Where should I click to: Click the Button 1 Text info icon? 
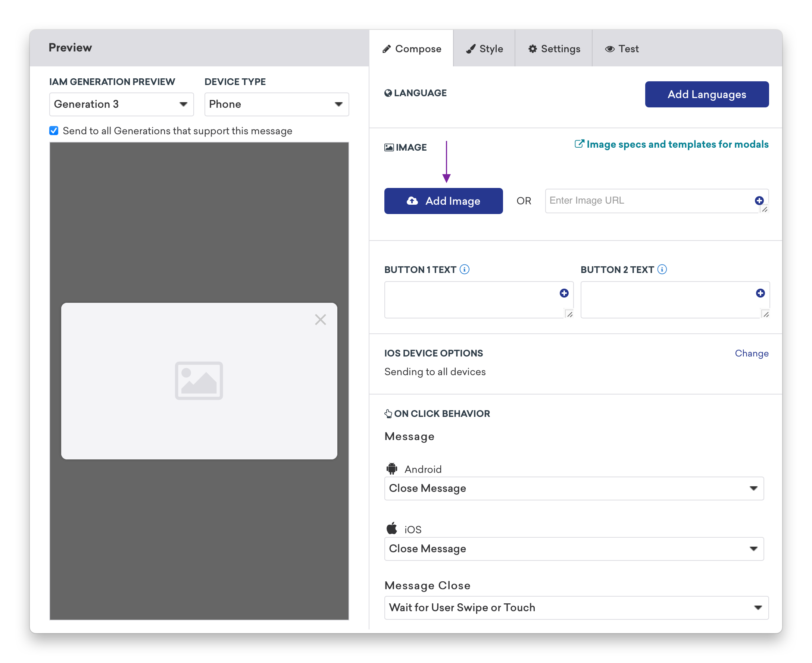[x=464, y=269]
